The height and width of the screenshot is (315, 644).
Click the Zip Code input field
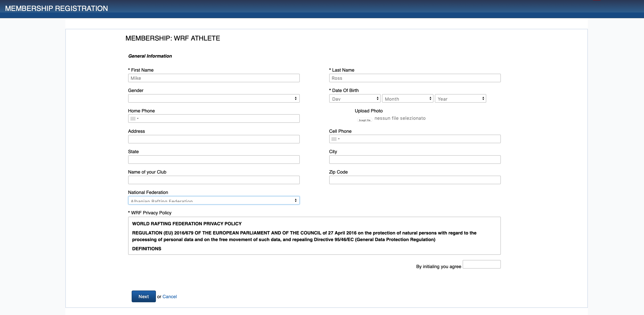pos(415,180)
